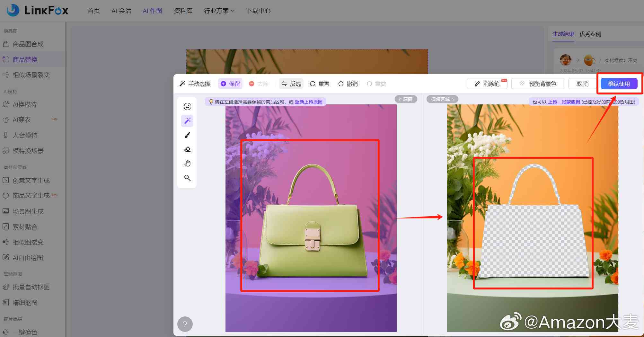Select the magic wand tool
This screenshot has height=337, width=644.
point(187,121)
